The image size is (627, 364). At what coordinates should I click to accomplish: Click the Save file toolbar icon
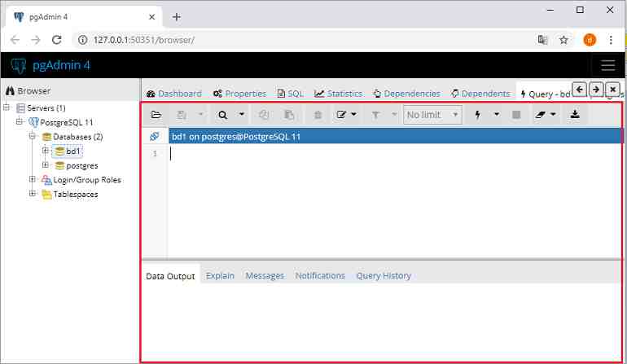182,115
